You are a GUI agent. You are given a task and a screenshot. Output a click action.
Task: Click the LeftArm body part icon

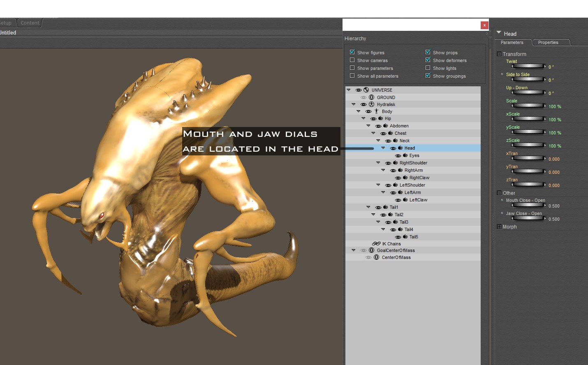pos(400,192)
